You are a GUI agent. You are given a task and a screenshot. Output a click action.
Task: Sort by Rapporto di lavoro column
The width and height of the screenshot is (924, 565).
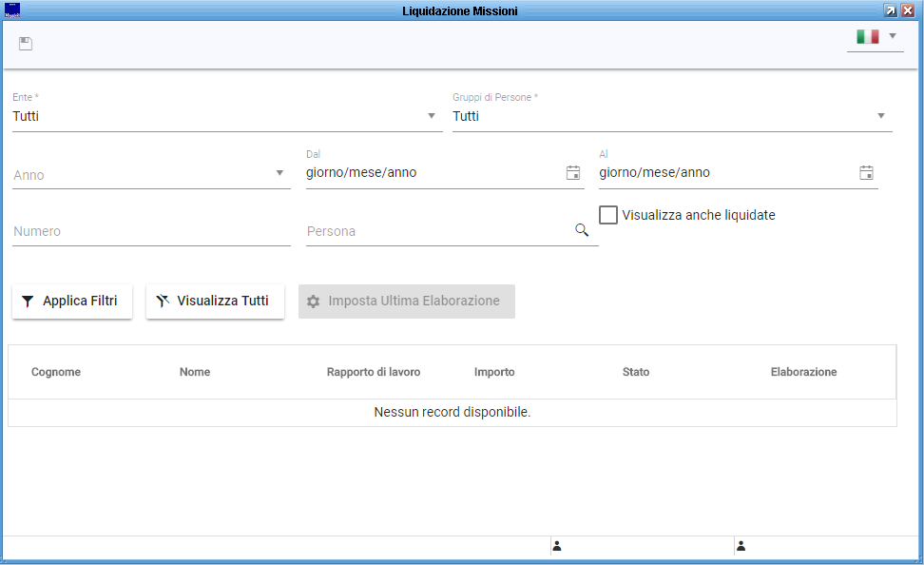coord(374,372)
